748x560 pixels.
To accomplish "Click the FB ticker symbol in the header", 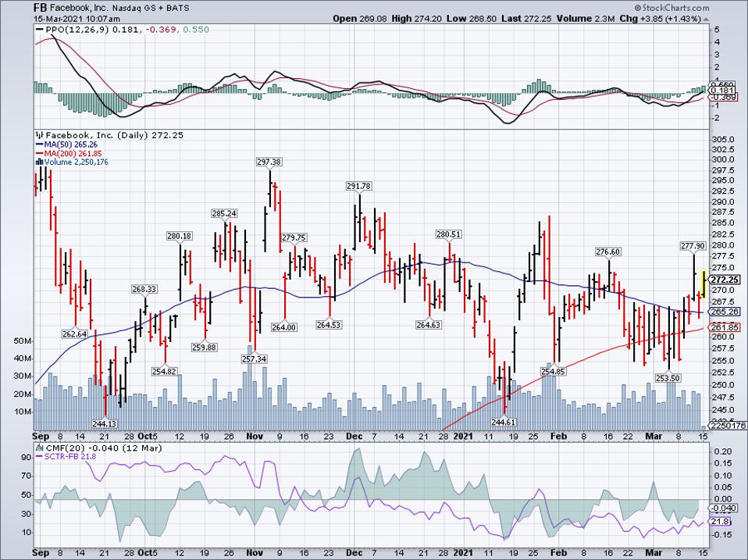I will [41, 8].
